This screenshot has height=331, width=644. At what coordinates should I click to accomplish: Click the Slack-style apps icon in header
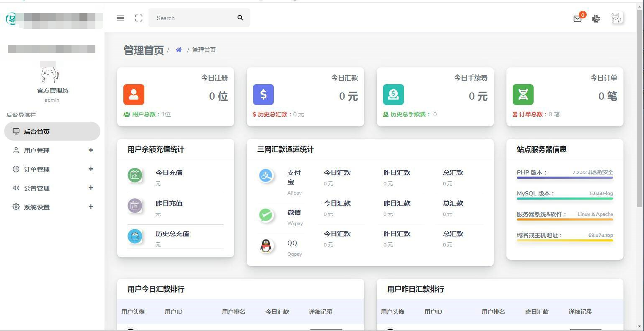pos(596,18)
